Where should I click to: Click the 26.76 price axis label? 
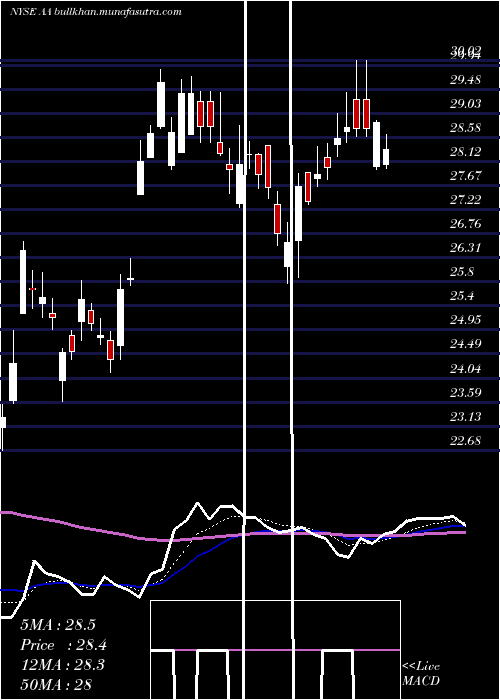point(465,224)
